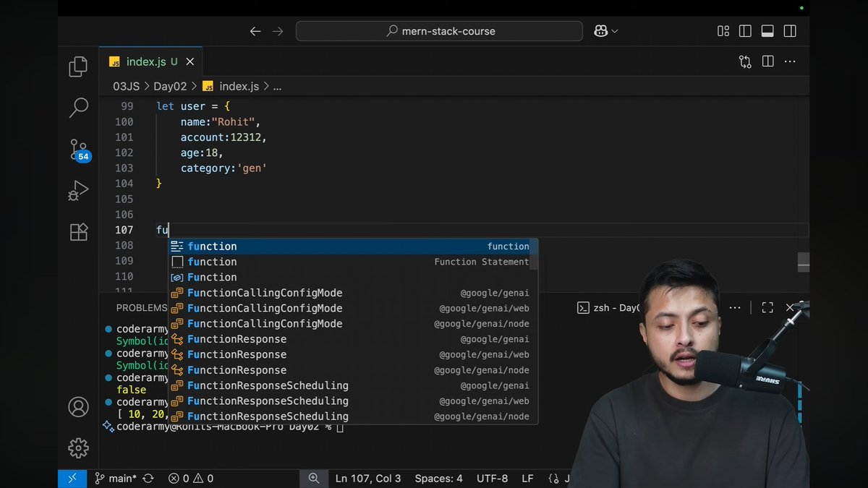Viewport: 868px width, 488px height.
Task: Select FunctionCallingConfigMode from @google/genai
Action: pos(353,293)
